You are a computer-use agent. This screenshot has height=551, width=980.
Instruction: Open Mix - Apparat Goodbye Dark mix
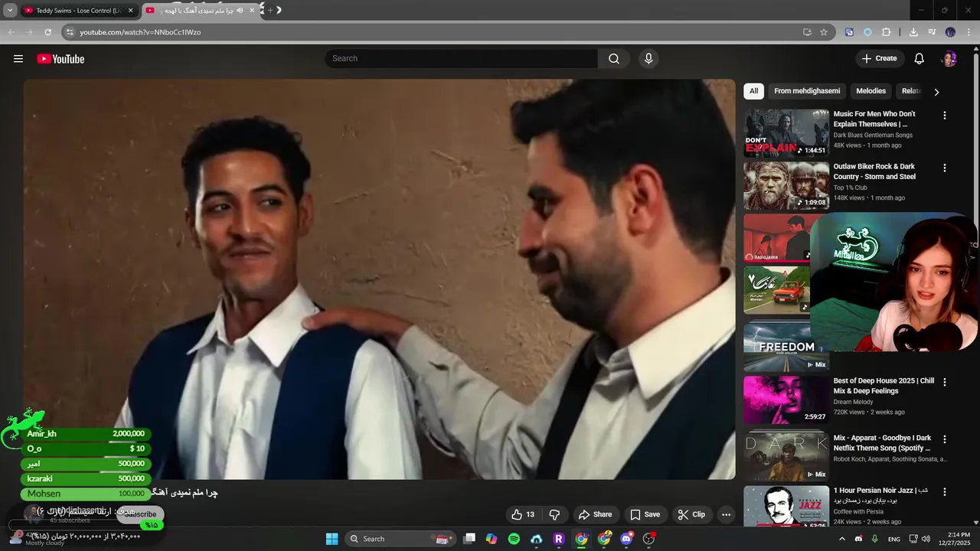pyautogui.click(x=786, y=456)
